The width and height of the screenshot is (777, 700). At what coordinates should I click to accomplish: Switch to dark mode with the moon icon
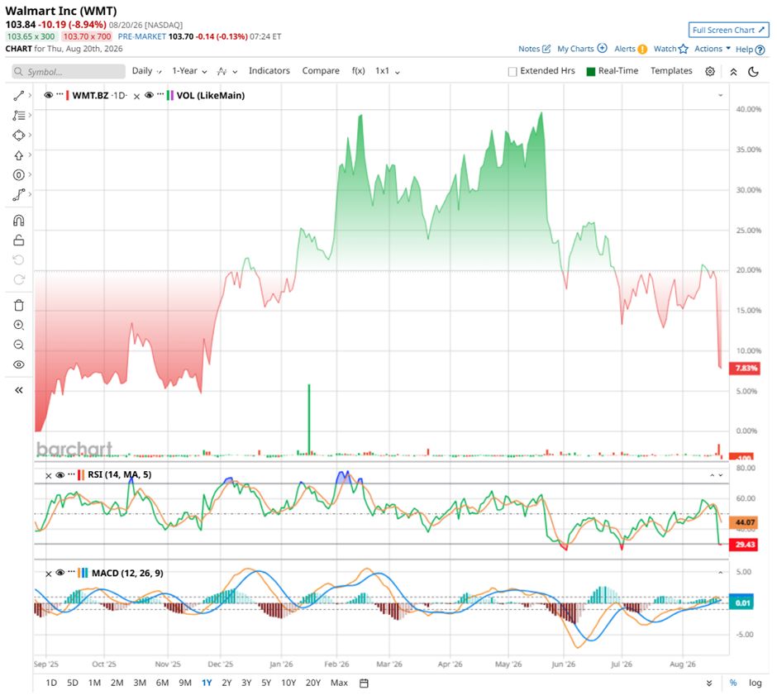click(x=753, y=72)
